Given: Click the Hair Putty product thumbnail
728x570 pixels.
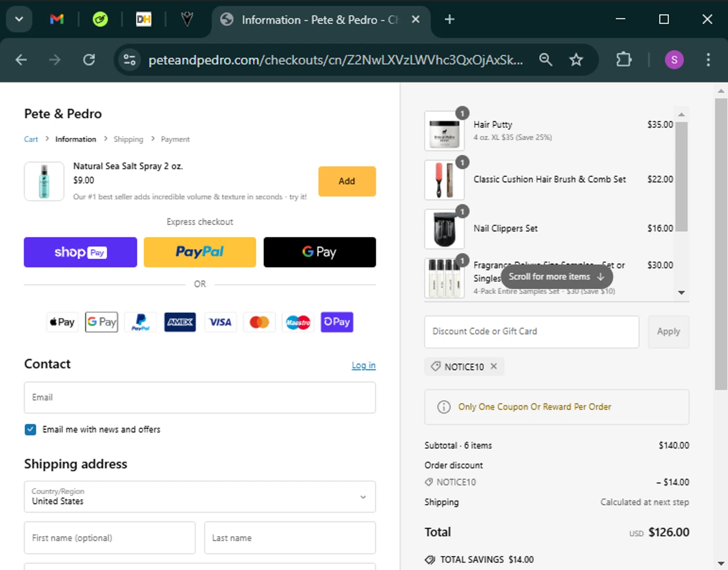Looking at the screenshot, I should click(444, 131).
